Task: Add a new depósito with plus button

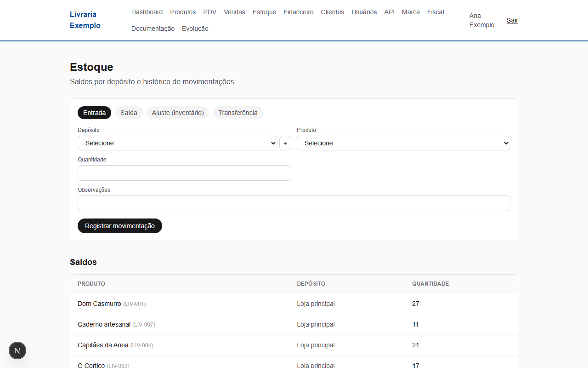Action: tap(285, 143)
